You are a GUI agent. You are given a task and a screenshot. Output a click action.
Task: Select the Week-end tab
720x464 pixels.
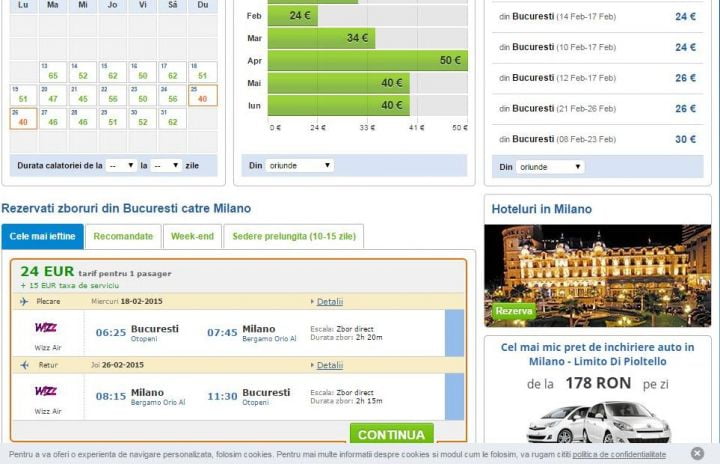tap(192, 236)
